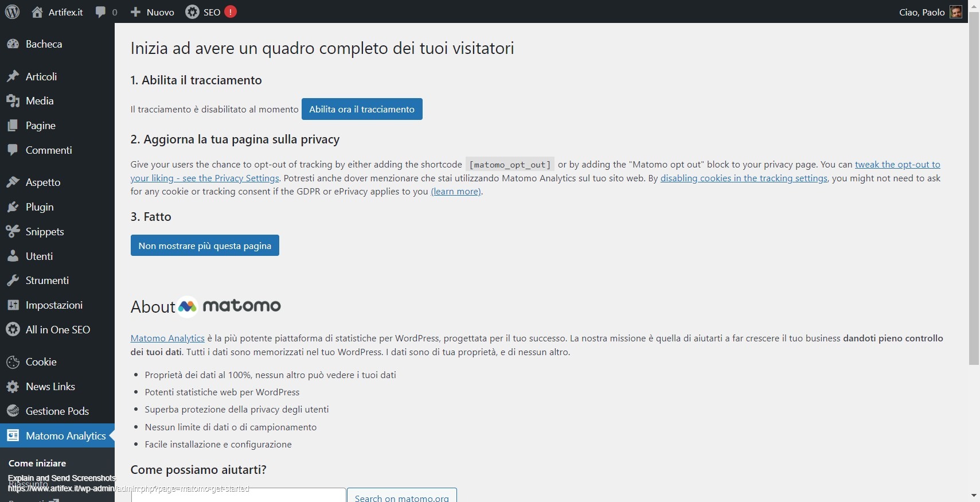
Task: Open the comments bubble icon in admin bar
Action: click(100, 12)
